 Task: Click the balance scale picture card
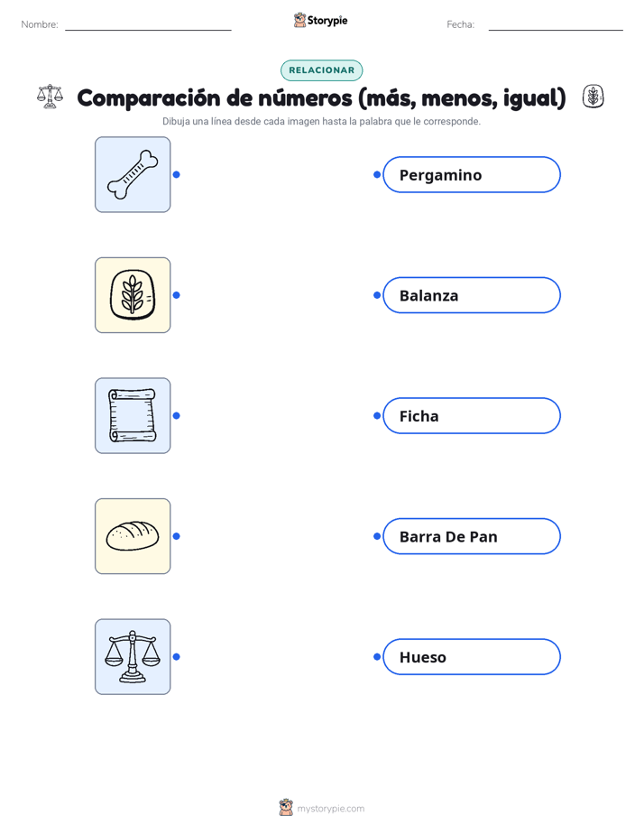(x=133, y=656)
